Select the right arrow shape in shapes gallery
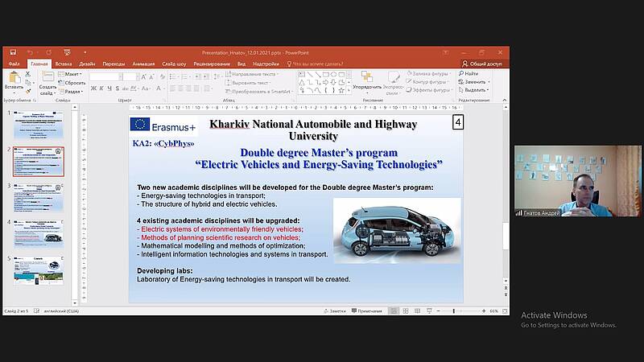Image resolution: width=644 pixels, height=362 pixels. [x=325, y=83]
